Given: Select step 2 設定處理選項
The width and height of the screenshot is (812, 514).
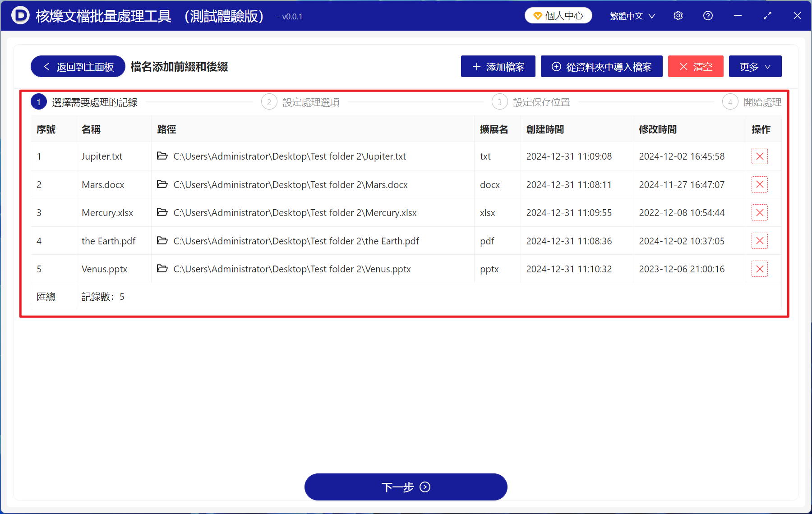Looking at the screenshot, I should tap(300, 102).
